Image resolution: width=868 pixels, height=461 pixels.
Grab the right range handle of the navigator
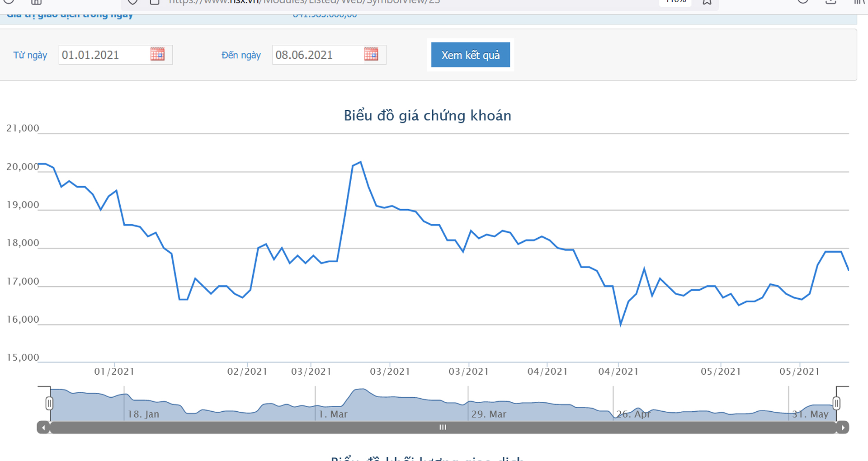[x=836, y=403]
